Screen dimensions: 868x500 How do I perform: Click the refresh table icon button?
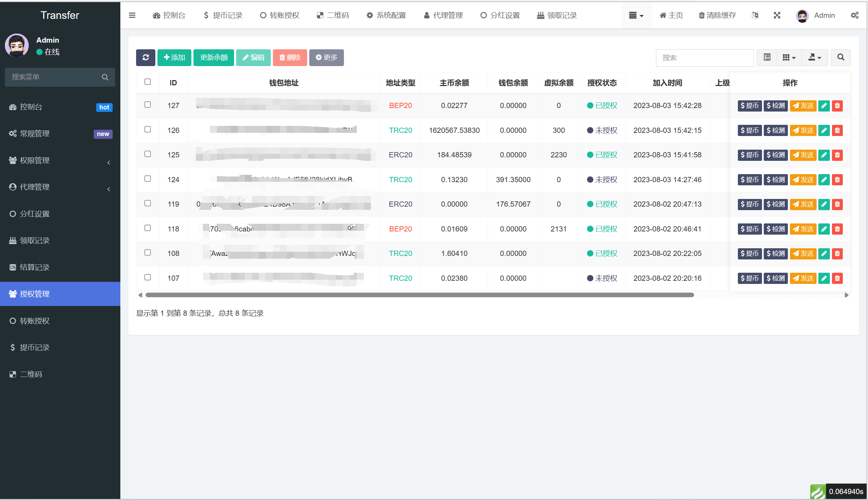[146, 57]
